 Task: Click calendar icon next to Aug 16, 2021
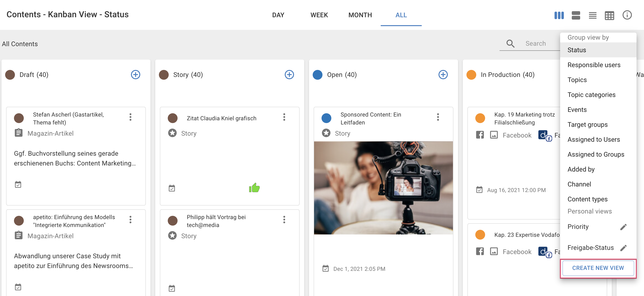point(479,190)
